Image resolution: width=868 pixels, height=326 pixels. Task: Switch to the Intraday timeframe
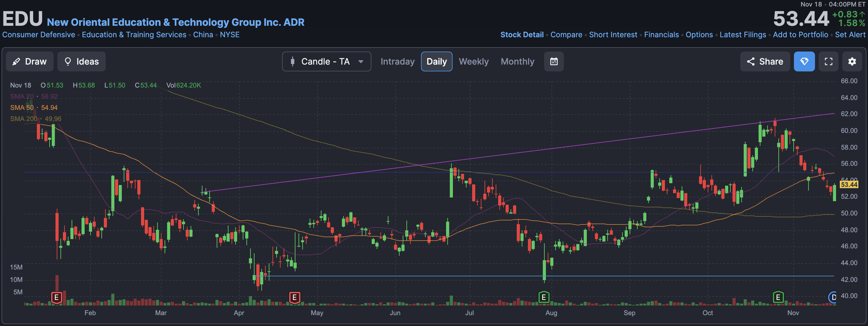click(x=397, y=61)
